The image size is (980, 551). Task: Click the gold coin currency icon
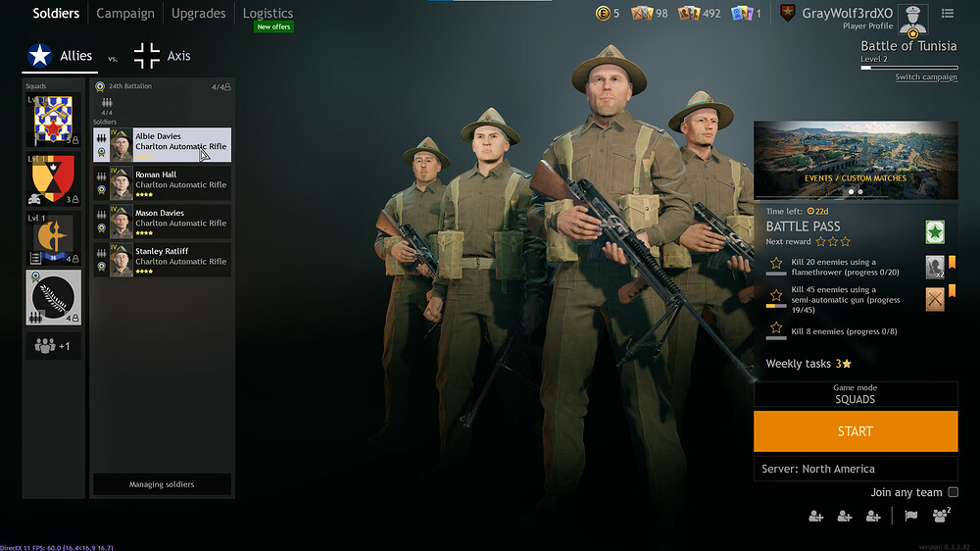tap(603, 13)
